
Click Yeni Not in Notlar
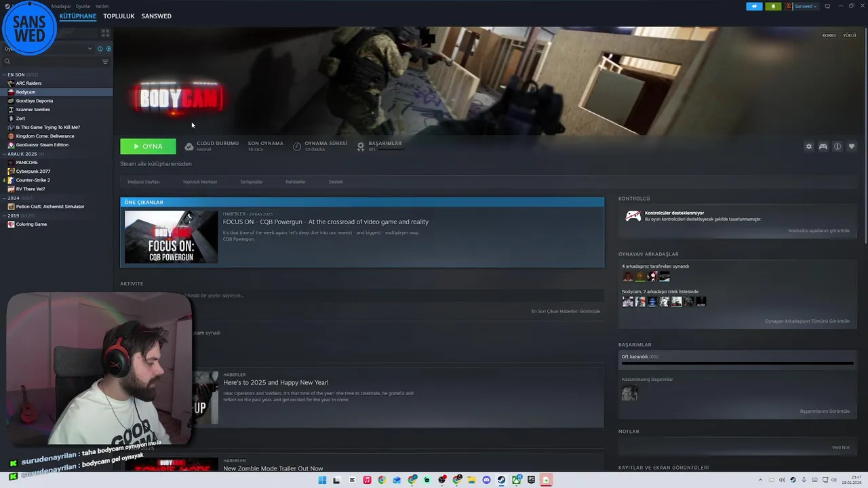point(841,447)
